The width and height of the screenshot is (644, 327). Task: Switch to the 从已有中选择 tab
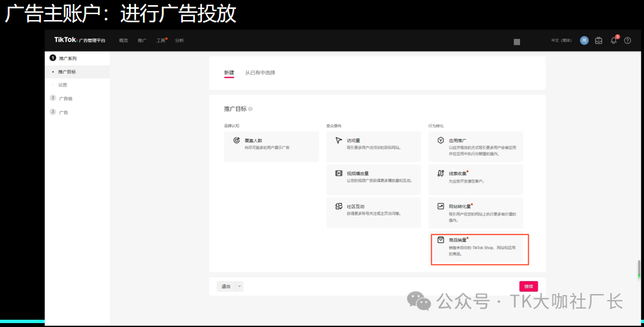[260, 73]
